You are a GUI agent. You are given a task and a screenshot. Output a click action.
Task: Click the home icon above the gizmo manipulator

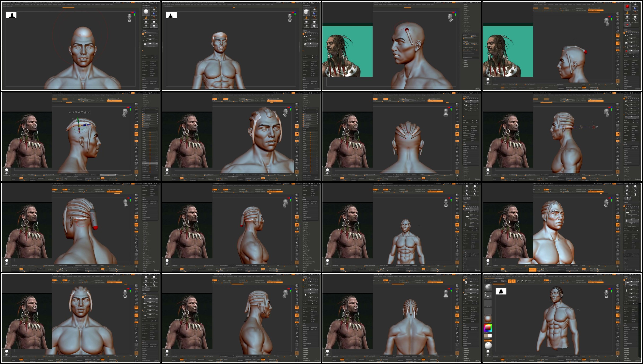click(79, 112)
